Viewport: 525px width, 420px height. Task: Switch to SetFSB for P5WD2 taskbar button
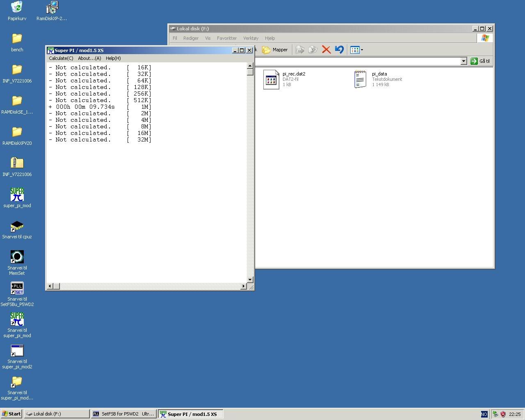[123, 414]
